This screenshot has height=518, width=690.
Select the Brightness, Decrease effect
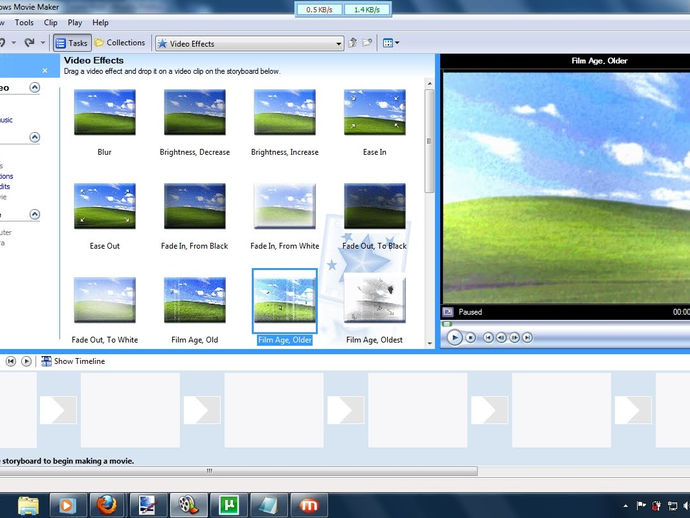[x=195, y=112]
